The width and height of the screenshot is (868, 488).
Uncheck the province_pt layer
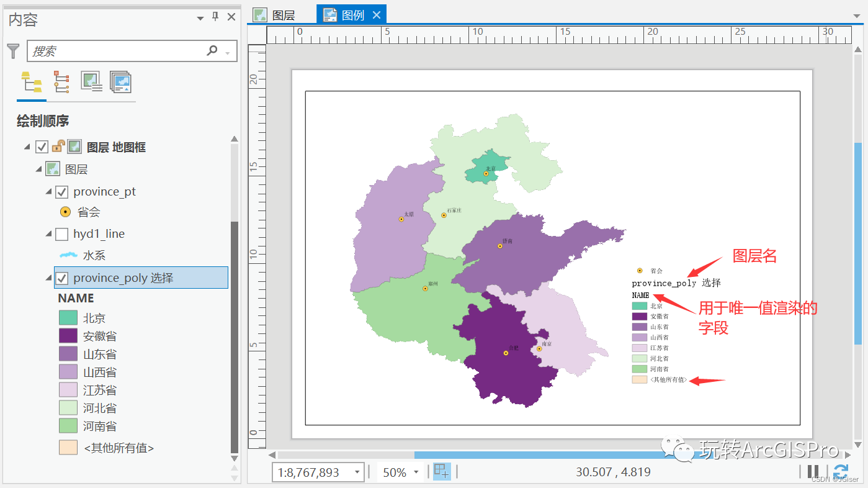(61, 192)
